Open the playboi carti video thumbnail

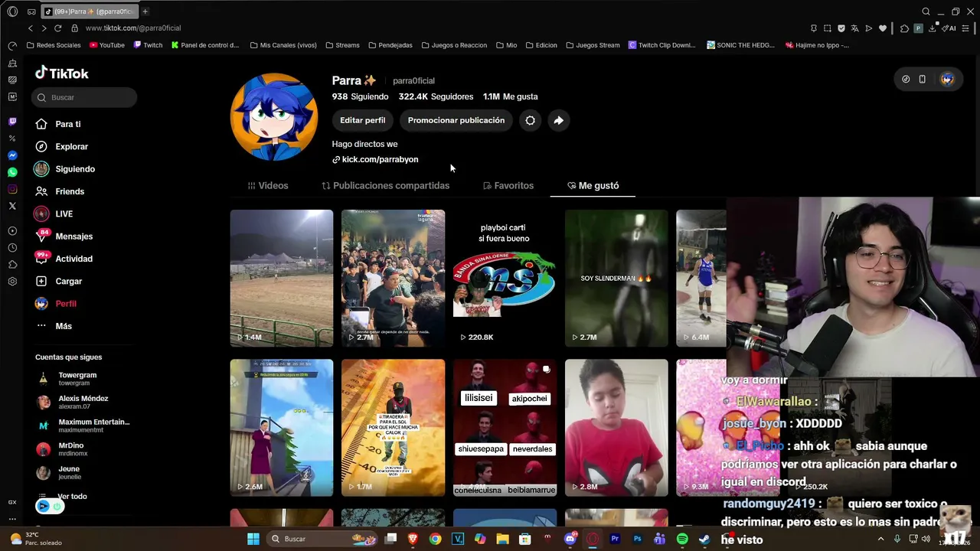pyautogui.click(x=505, y=278)
